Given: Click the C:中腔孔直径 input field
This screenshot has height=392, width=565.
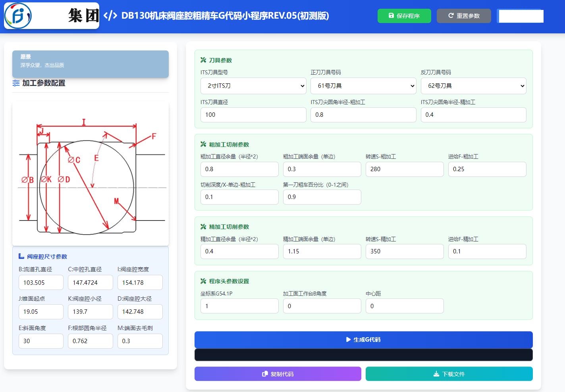Looking at the screenshot, I should click(91, 282).
